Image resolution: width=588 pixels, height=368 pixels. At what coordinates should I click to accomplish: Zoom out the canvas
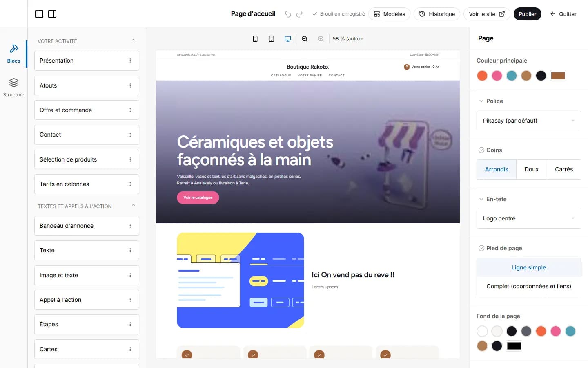coord(305,39)
